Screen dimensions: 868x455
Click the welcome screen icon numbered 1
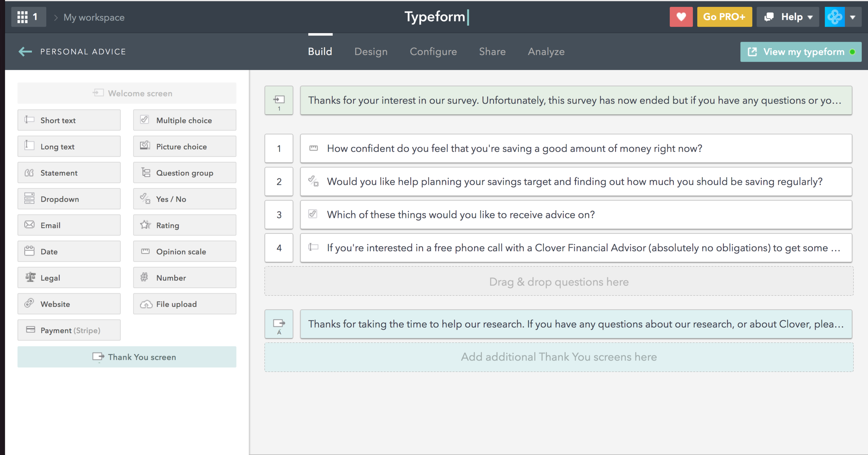[279, 100]
